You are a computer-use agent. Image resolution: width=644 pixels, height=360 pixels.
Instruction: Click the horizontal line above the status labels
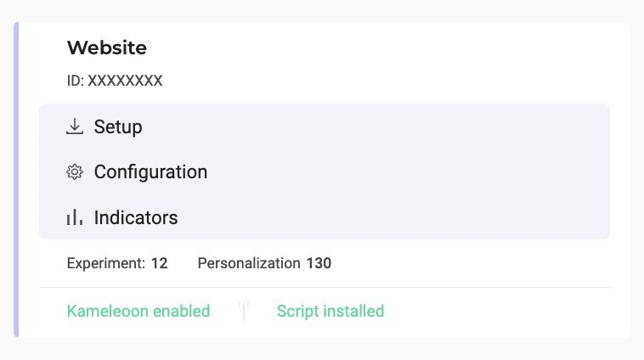[x=325, y=287]
